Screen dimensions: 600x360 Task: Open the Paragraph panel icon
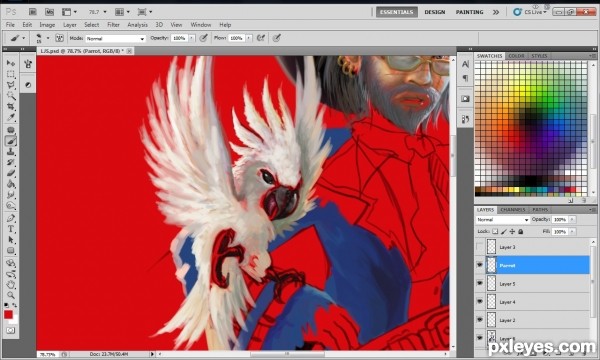(x=465, y=78)
